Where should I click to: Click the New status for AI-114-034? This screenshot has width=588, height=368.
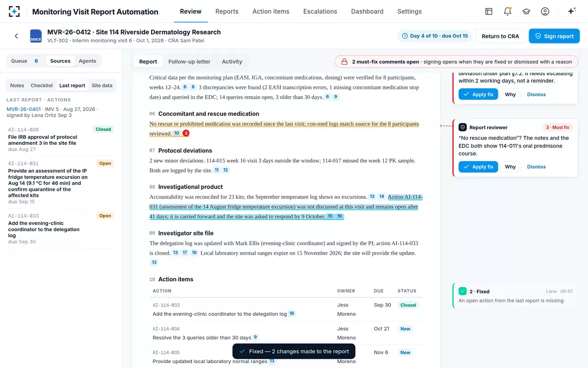click(405, 329)
